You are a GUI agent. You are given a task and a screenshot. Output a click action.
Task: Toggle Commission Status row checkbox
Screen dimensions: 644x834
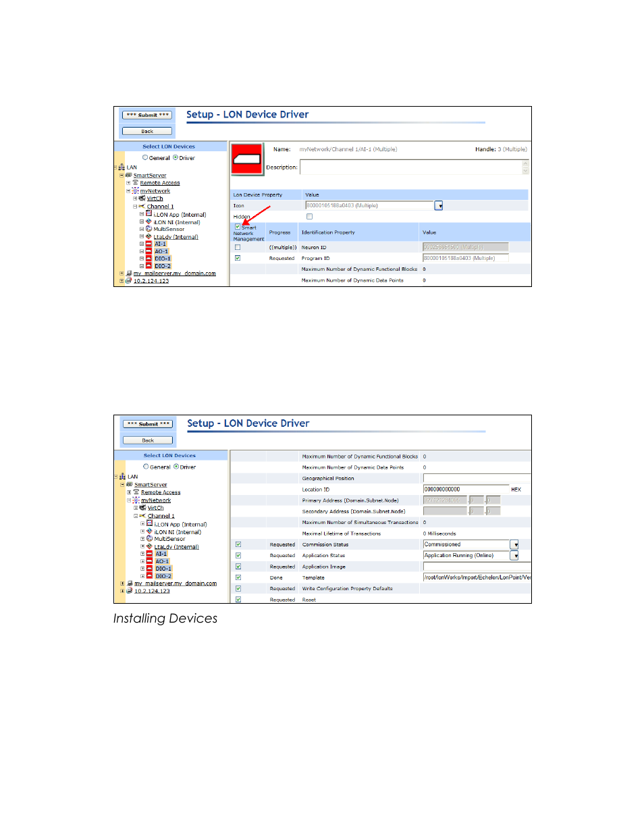238,544
